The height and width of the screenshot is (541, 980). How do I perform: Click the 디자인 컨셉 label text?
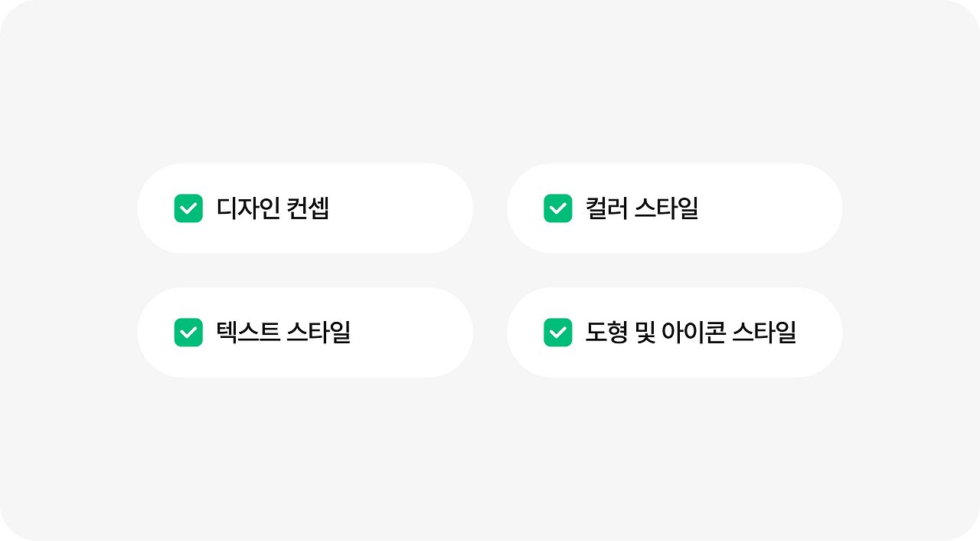273,208
